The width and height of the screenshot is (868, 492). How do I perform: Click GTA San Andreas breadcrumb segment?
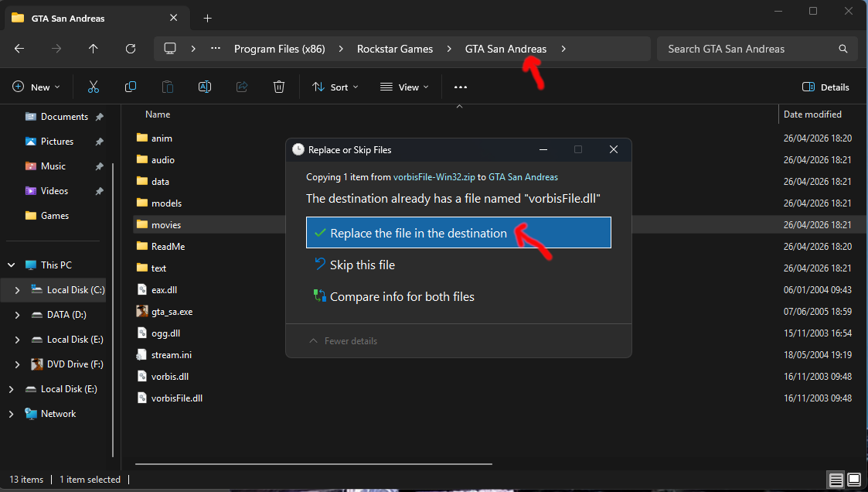click(505, 49)
